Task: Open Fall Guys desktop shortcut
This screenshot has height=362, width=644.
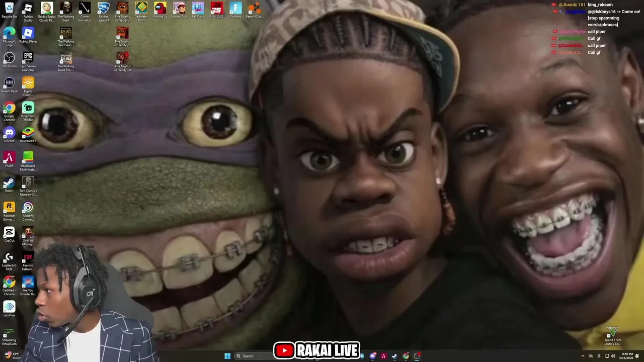Action: [x=198, y=11]
